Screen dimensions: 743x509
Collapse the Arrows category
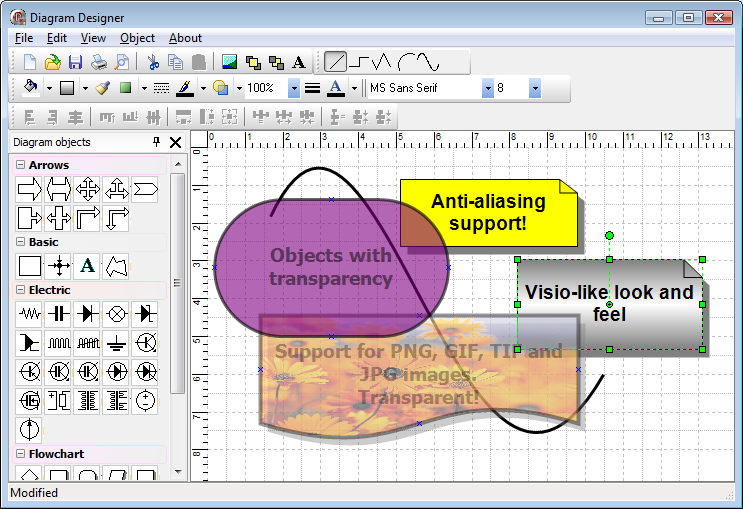[x=21, y=165]
